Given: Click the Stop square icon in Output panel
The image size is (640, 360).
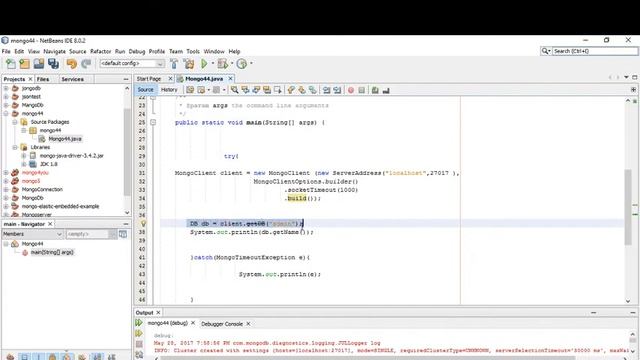Looking at the screenshot, I should (x=139, y=344).
